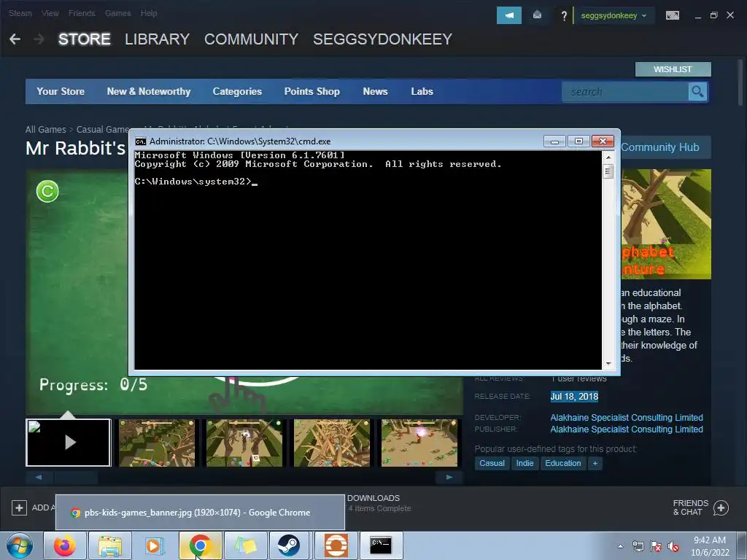Select the second screenshot thumbnail

(157, 443)
